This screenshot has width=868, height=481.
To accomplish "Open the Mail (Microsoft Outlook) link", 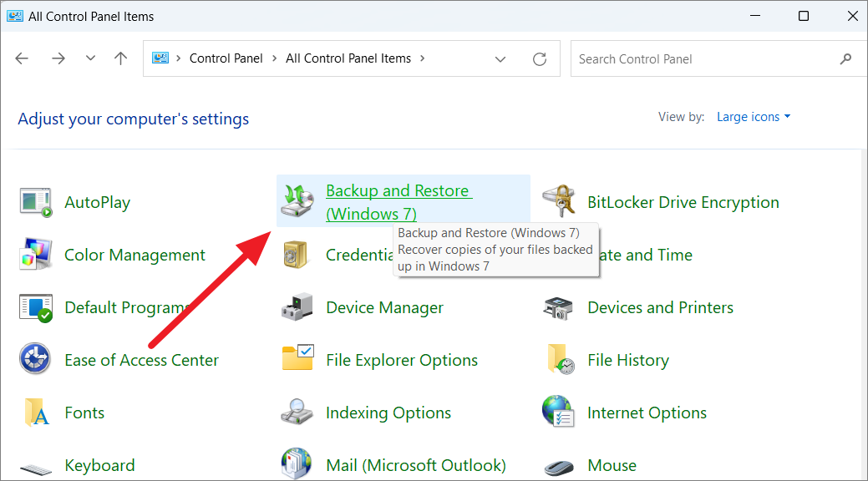I will click(416, 465).
